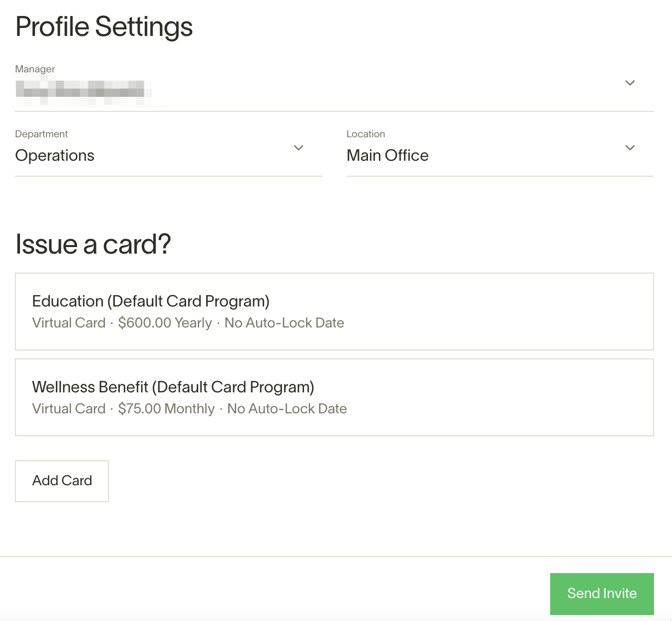Click the Add Card button
This screenshot has width=672, height=621.
(x=62, y=481)
